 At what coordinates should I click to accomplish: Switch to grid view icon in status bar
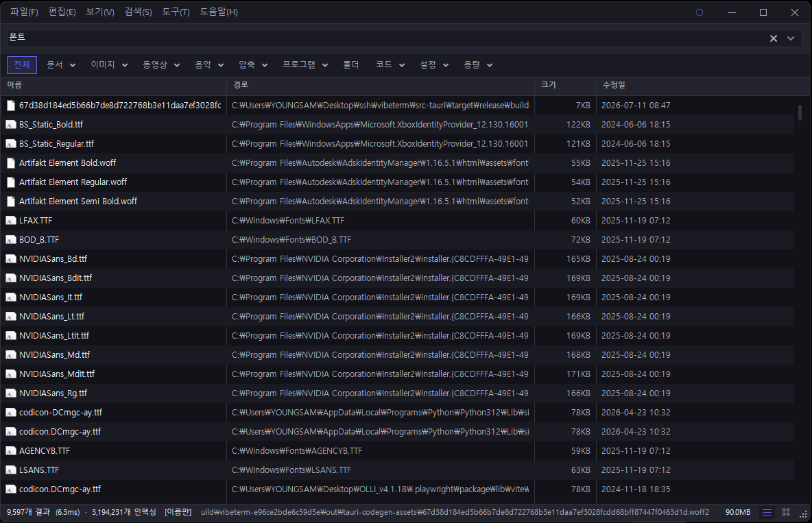785,512
